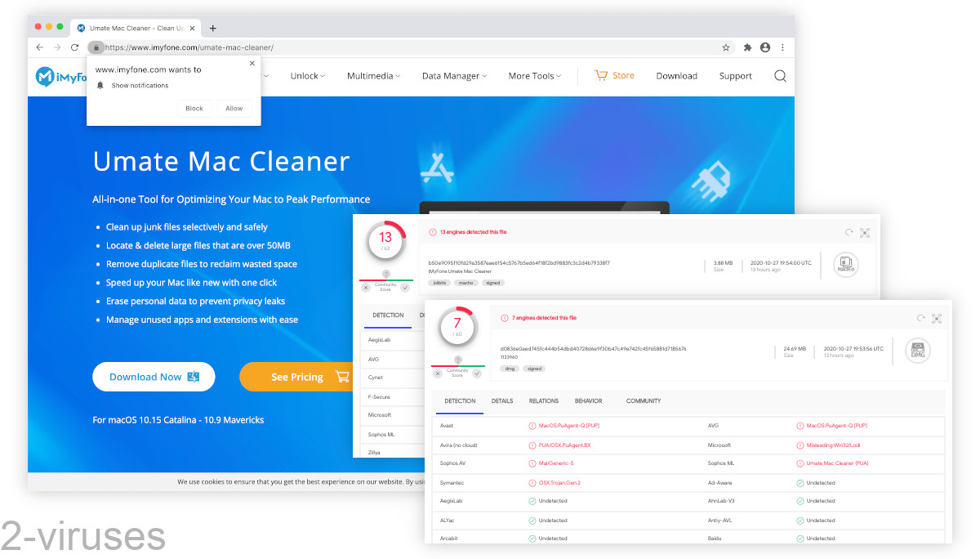Open the Download nav item
980x559 pixels.
(677, 76)
